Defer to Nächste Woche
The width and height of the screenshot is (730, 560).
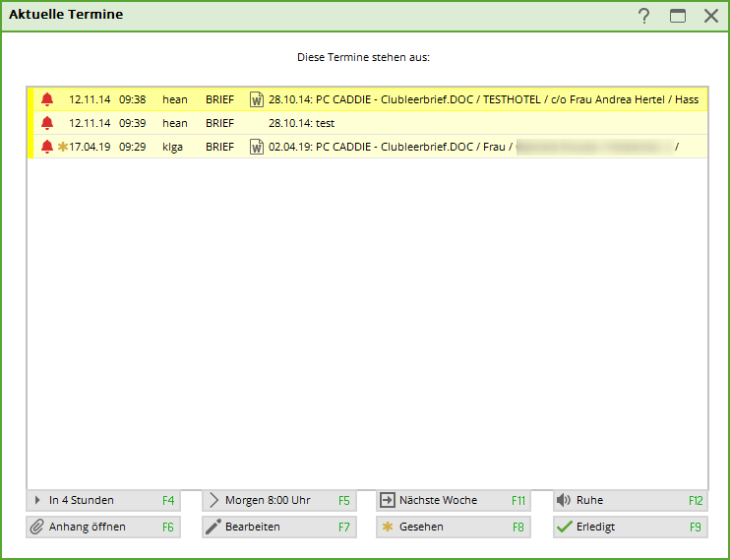[453, 500]
